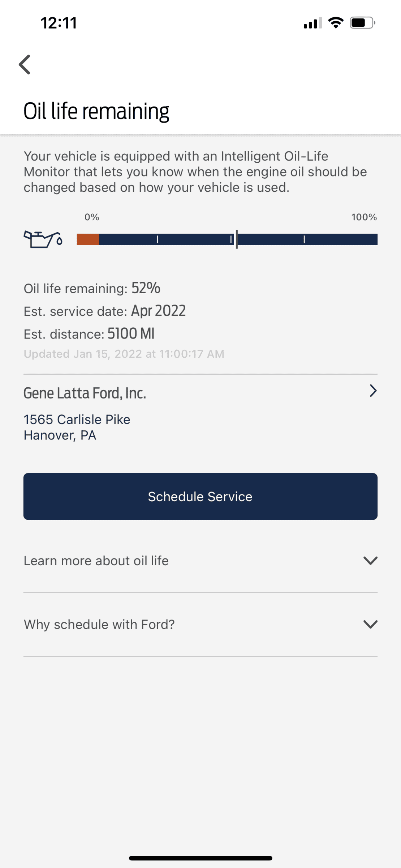Tap the 100% label on oil gauge
401x868 pixels.
click(364, 217)
